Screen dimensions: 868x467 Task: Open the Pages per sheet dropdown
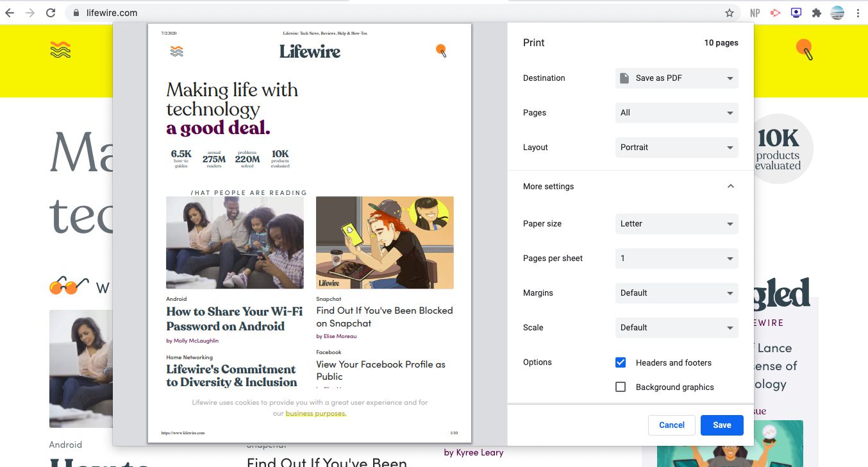coord(676,259)
